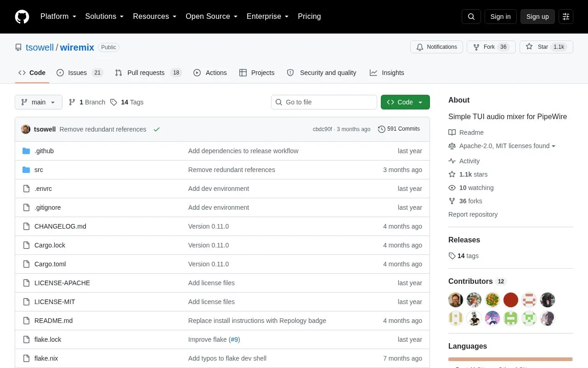The width and height of the screenshot is (588, 368).
Task: Open the src folder
Action: 39,170
